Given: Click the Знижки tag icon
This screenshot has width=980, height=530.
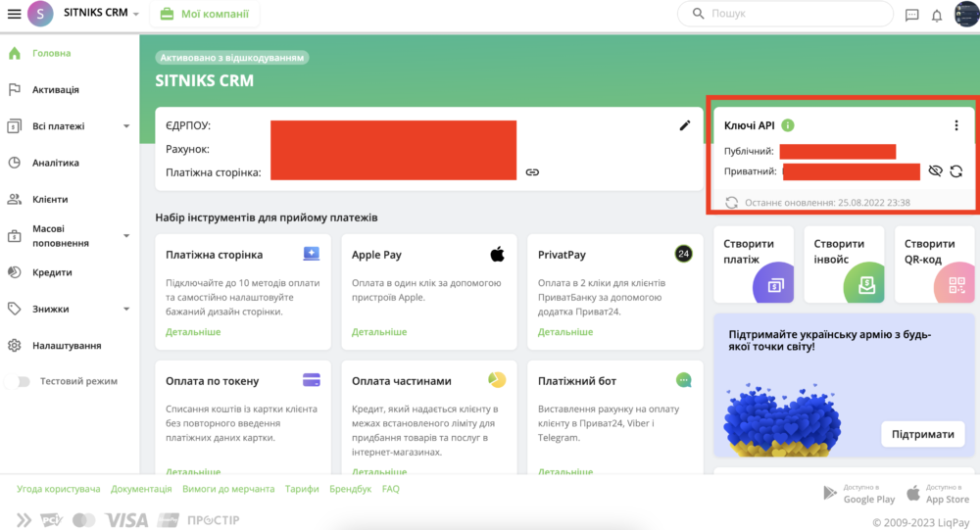Looking at the screenshot, I should point(15,309).
